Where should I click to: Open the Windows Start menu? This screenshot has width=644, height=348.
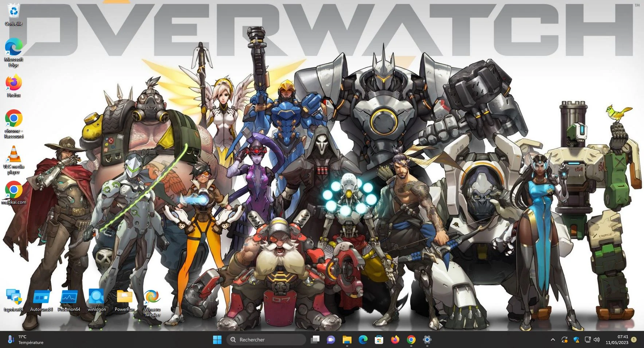217,340
